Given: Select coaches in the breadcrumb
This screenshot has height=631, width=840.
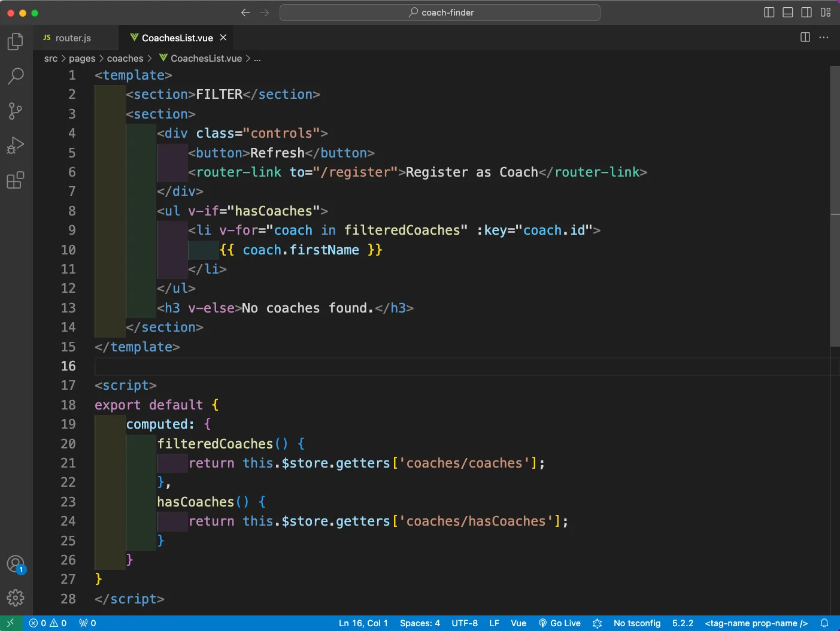Looking at the screenshot, I should click(125, 58).
